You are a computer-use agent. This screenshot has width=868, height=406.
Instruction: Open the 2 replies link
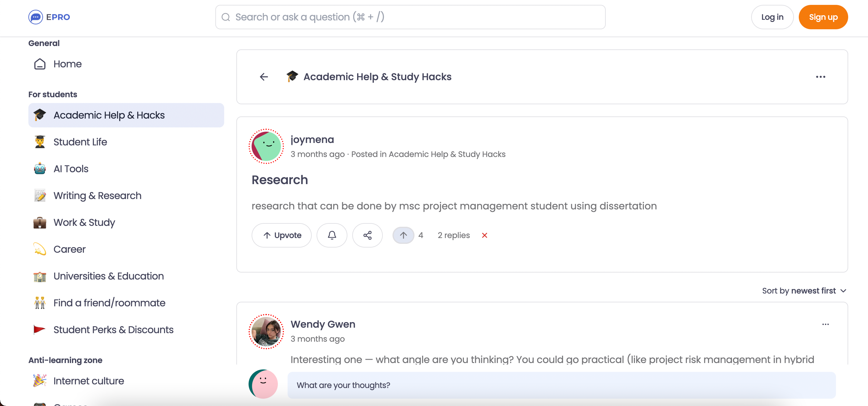point(453,235)
